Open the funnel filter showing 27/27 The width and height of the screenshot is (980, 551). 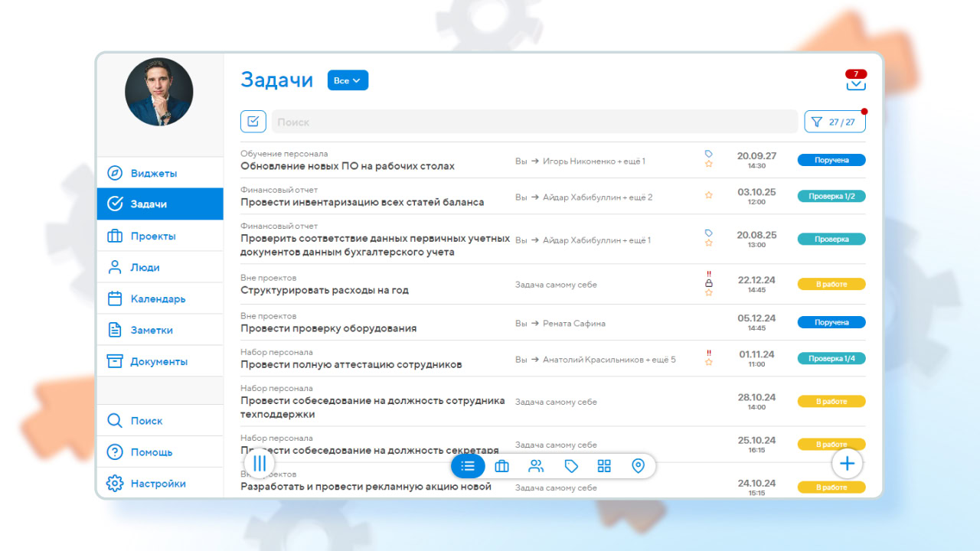pos(835,121)
